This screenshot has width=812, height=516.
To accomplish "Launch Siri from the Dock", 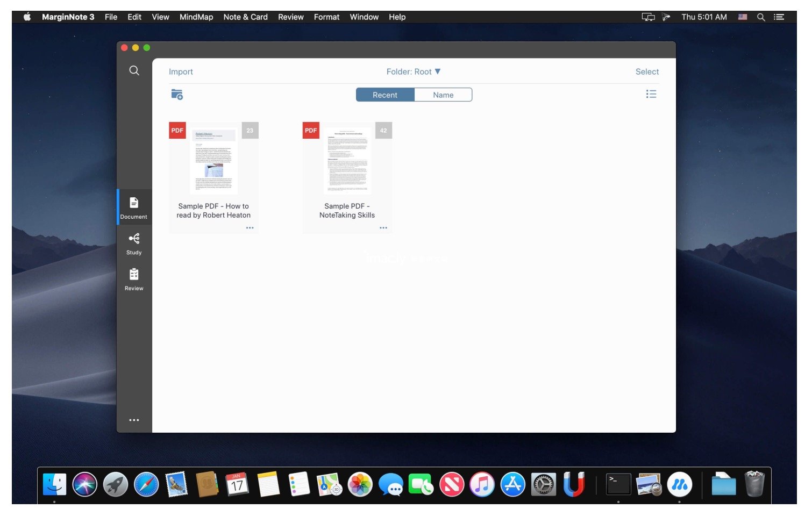I will coord(85,484).
